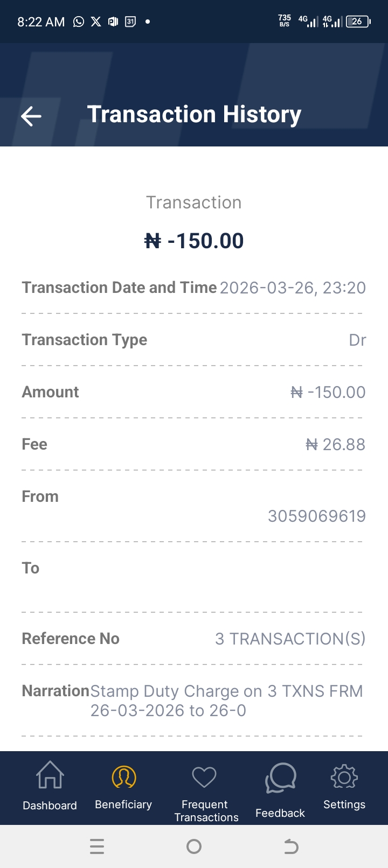The image size is (388, 868).
Task: Tap the WhatsApp notification icon
Action: coord(79,22)
